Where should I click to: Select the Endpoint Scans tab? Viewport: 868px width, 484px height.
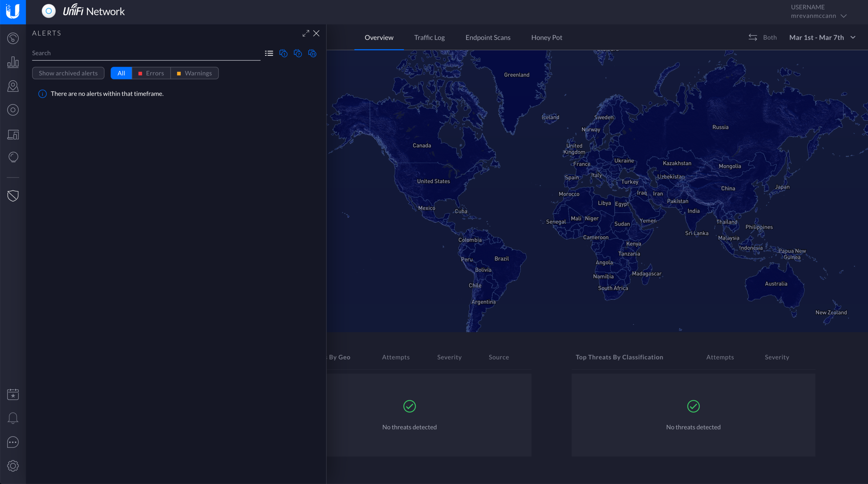pyautogui.click(x=488, y=37)
